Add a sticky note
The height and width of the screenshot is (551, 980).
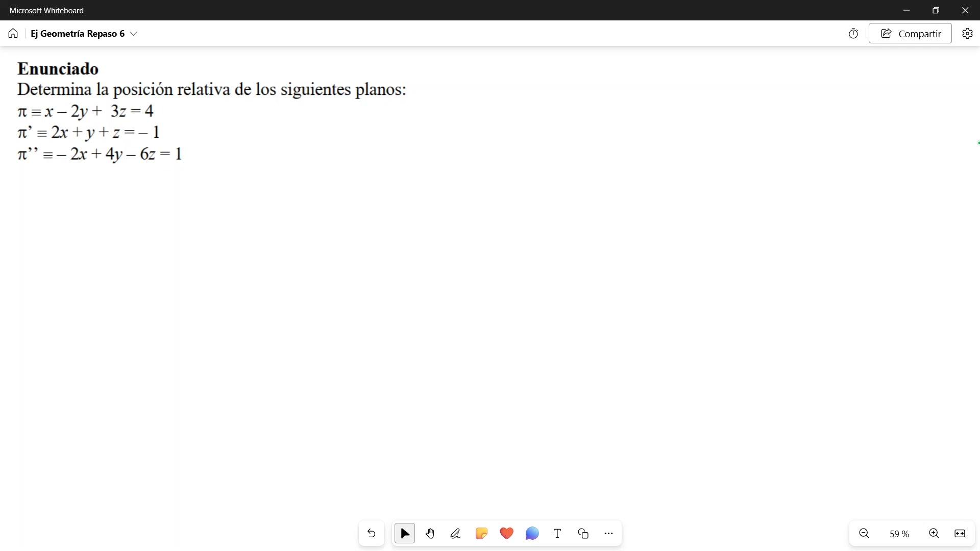click(481, 533)
